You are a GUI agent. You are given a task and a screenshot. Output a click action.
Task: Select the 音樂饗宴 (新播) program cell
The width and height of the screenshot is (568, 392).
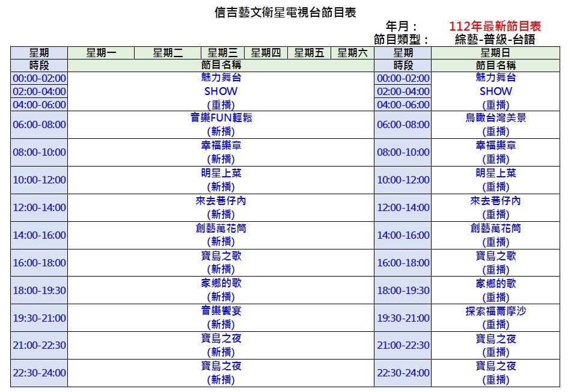(x=221, y=317)
